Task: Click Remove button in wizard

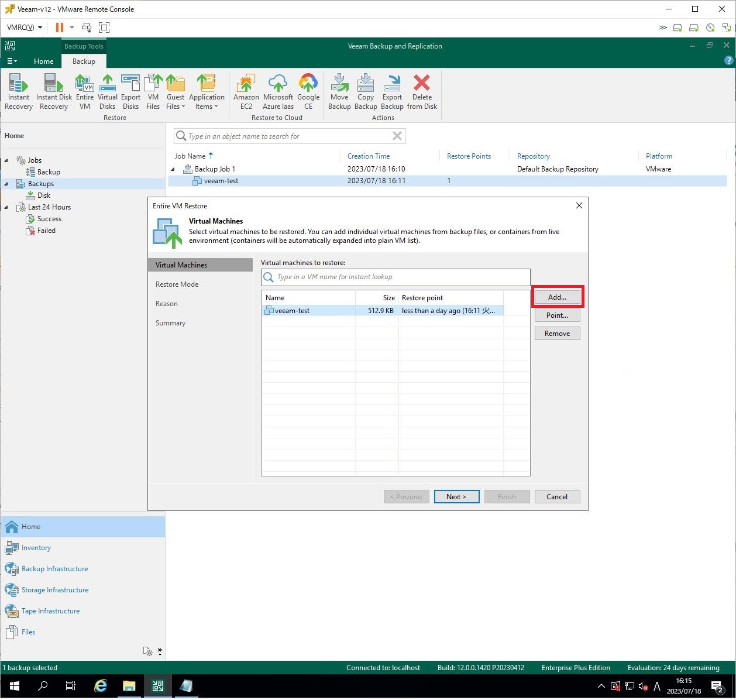Action: (557, 333)
